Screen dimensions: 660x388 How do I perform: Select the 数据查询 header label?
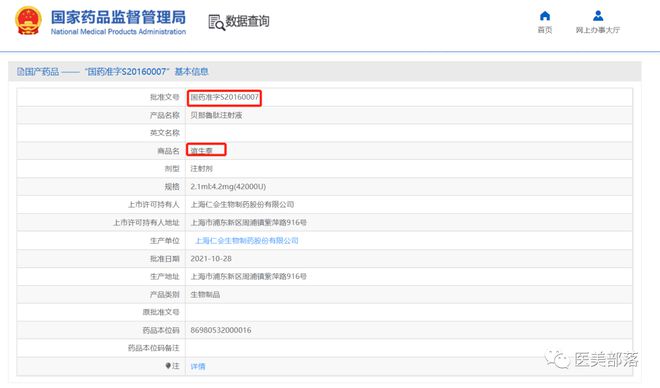[x=247, y=21]
